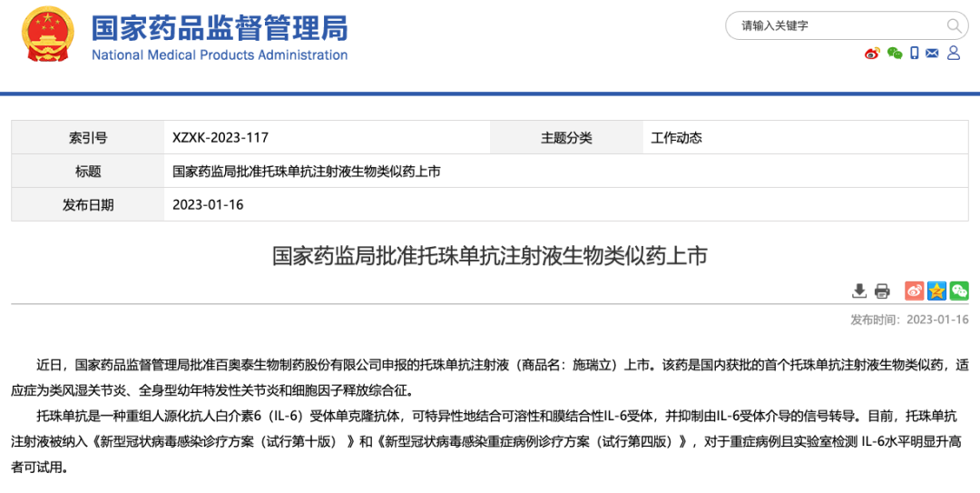980x493 pixels.
Task: Share article via red Weibo button
Action: (x=915, y=291)
